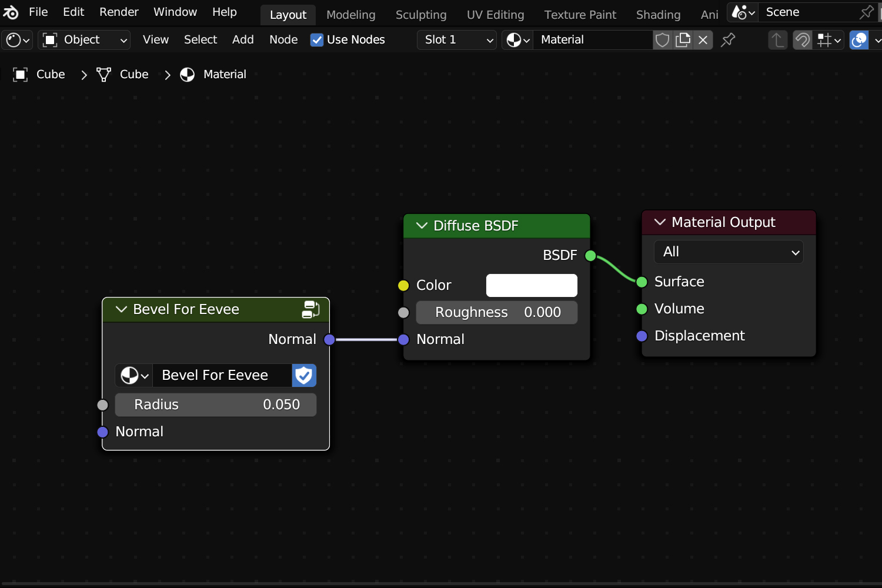882x588 pixels.
Task: Unlink the Material with the X icon
Action: 703,40
